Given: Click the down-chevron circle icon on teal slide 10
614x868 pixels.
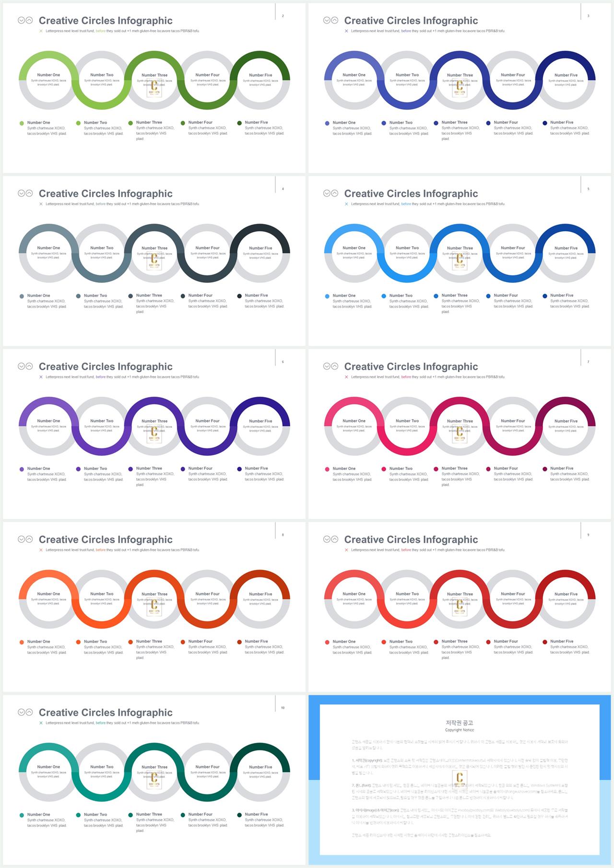Looking at the screenshot, I should (x=21, y=712).
